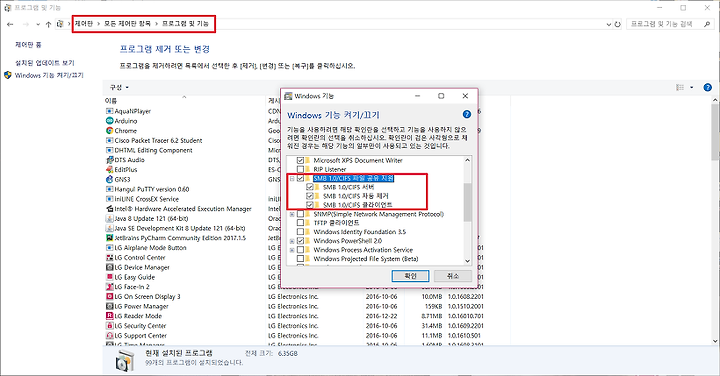Screen dimensions: 720x376
Task: Toggle the SMB 1.0/CIFS 자동 제거 checkbox
Action: (310, 196)
